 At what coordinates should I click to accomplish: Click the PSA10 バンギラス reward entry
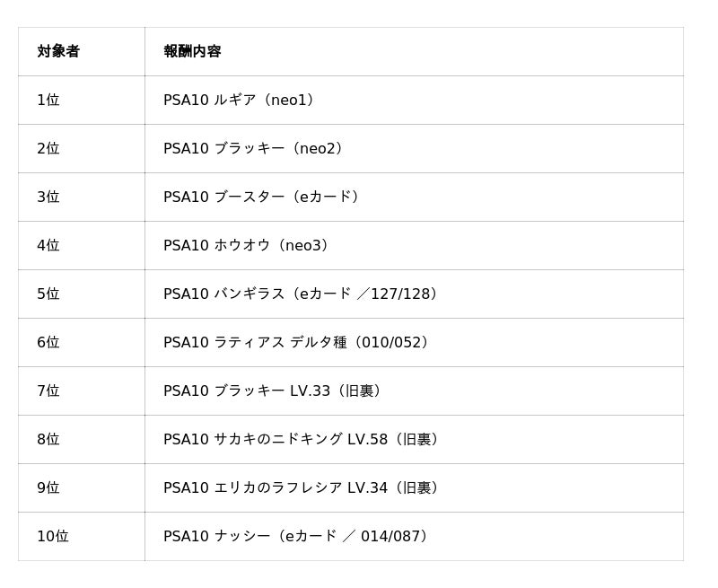pyautogui.click(x=302, y=294)
